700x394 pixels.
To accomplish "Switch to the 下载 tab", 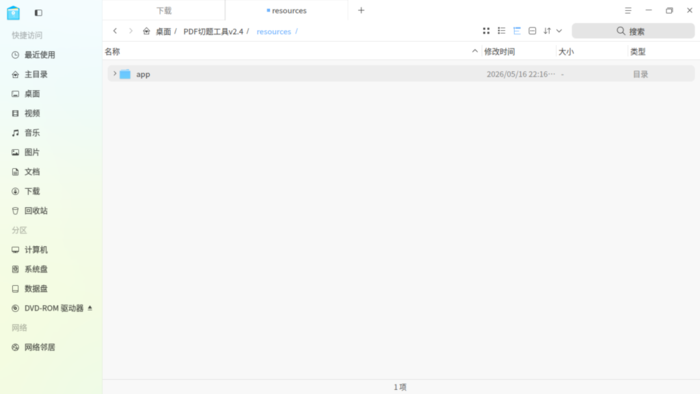I will point(164,10).
